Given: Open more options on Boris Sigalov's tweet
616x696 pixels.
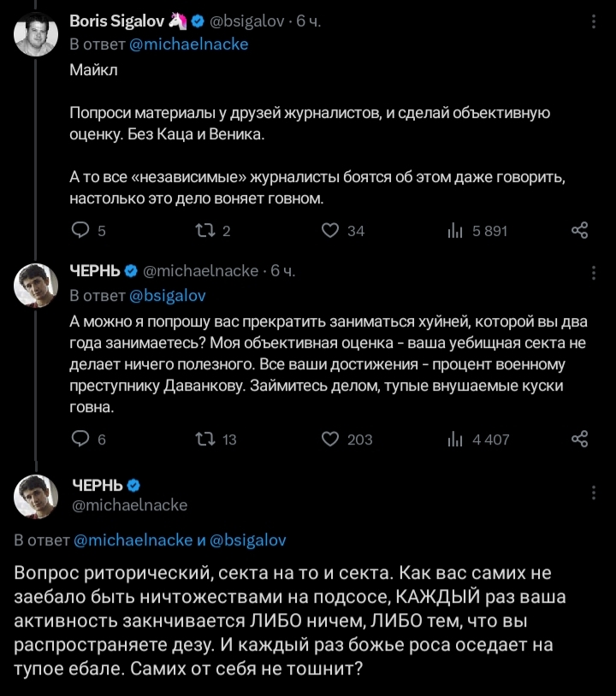Looking at the screenshot, I should [594, 20].
